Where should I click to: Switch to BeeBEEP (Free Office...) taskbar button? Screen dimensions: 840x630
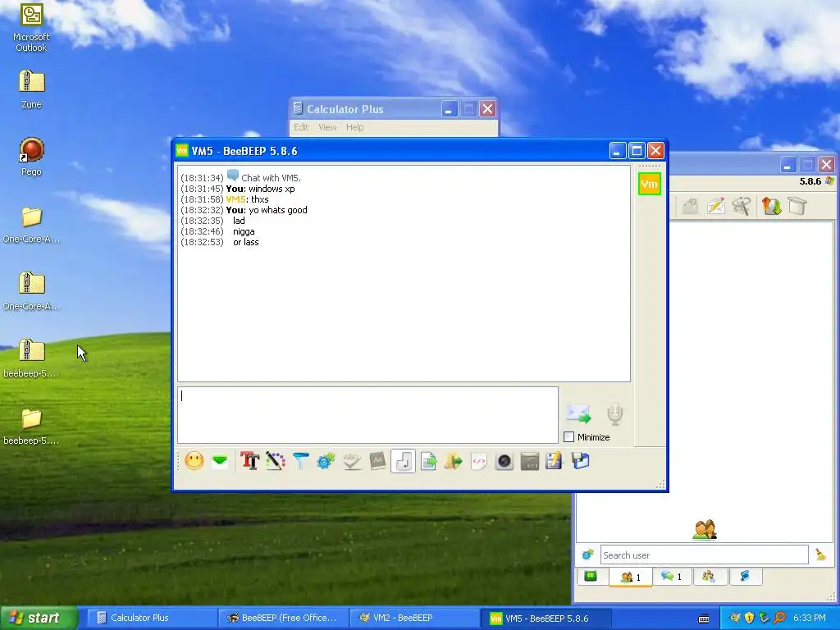[283, 618]
